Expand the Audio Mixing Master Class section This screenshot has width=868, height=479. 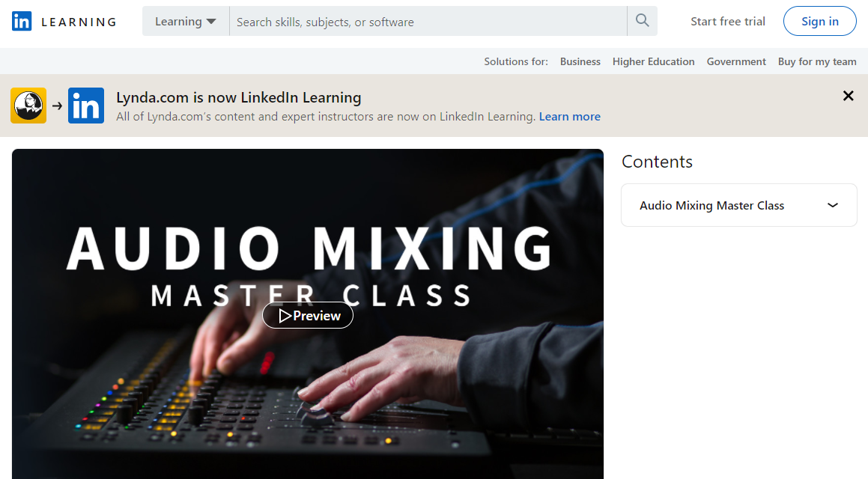(739, 205)
